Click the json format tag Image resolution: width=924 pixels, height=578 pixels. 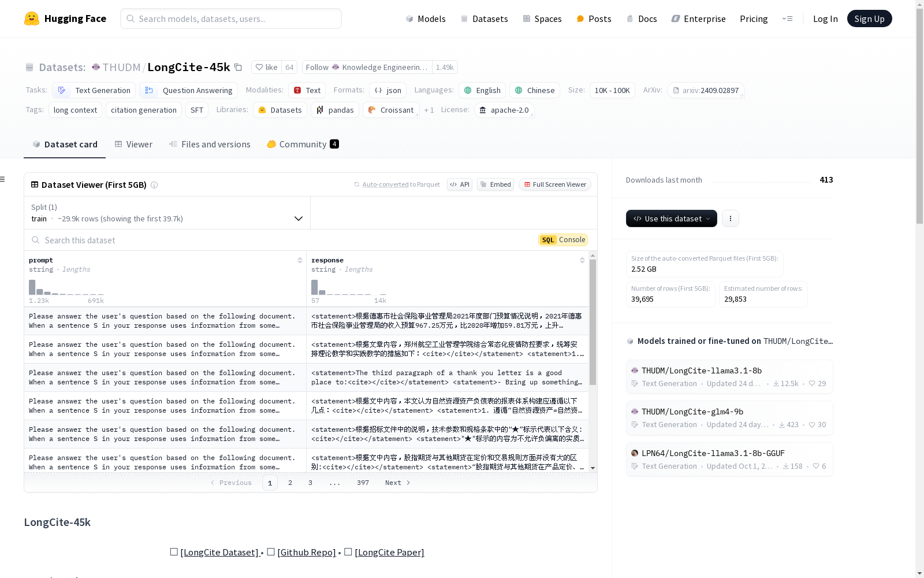388,90
